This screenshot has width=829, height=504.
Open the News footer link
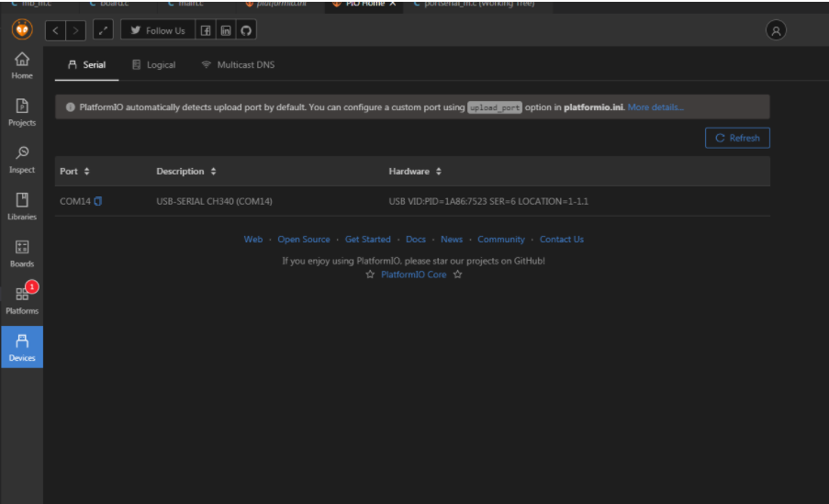[x=452, y=239]
